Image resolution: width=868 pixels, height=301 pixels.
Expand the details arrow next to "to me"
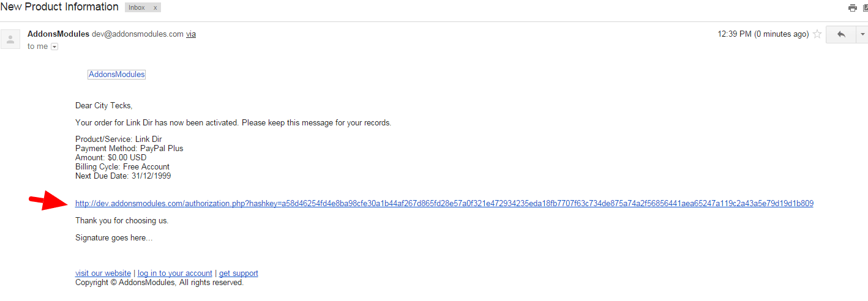coord(54,46)
